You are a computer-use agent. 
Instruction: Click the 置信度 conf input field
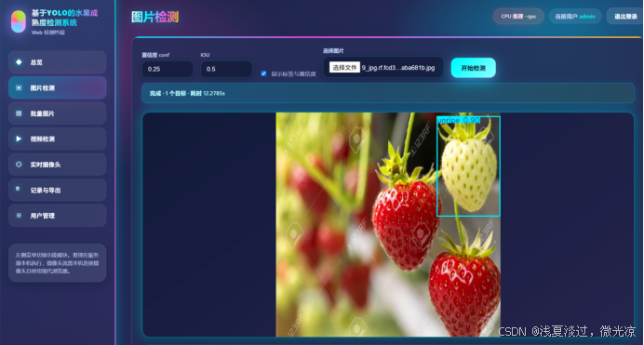[x=168, y=69]
